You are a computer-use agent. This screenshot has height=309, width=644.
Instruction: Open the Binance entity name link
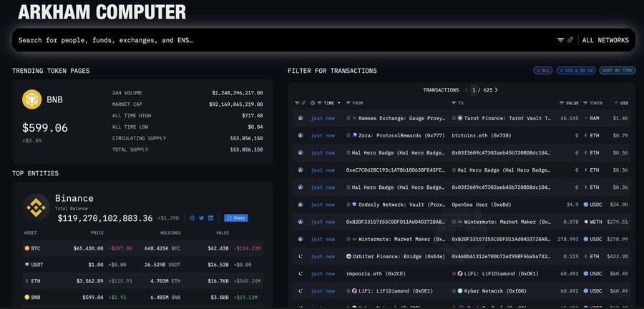(x=74, y=198)
